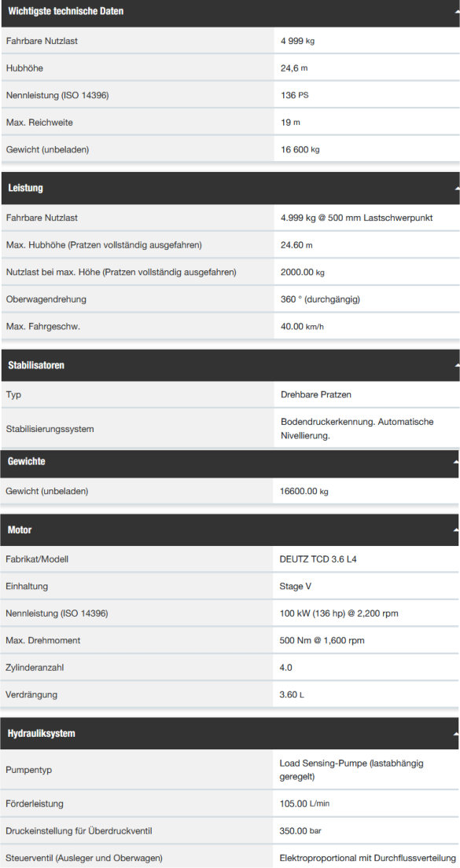Image resolution: width=460 pixels, height=868 pixels.
Task: Click the Förderleistung 105.00 L/min value
Action: coord(304,804)
